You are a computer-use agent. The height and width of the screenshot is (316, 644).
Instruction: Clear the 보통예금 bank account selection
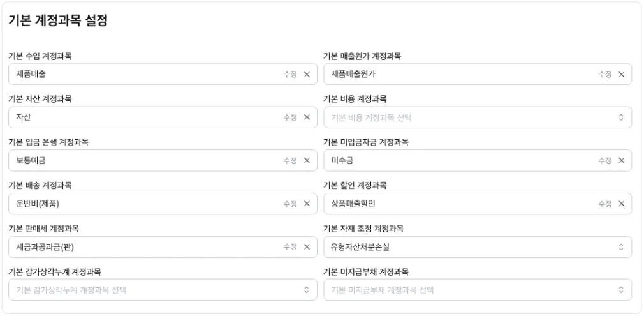pyautogui.click(x=307, y=161)
